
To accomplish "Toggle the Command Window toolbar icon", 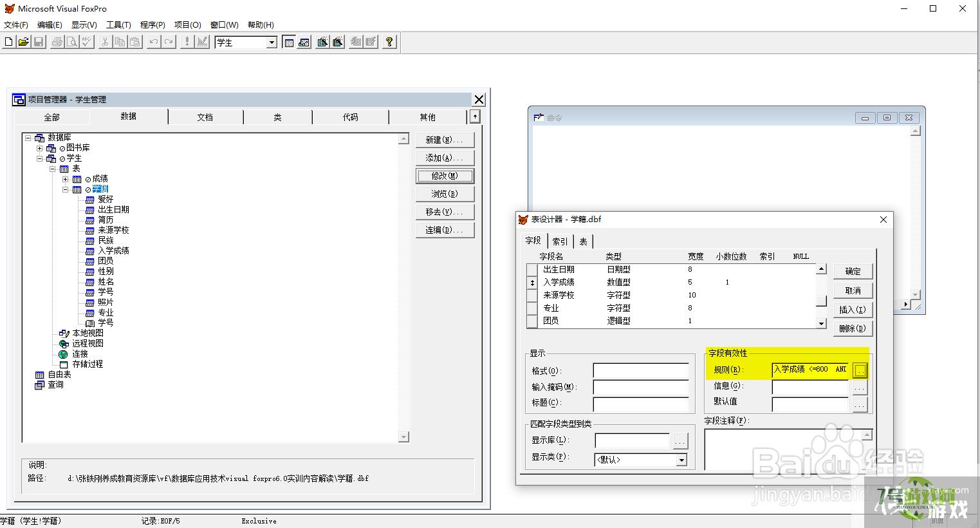I will (289, 42).
